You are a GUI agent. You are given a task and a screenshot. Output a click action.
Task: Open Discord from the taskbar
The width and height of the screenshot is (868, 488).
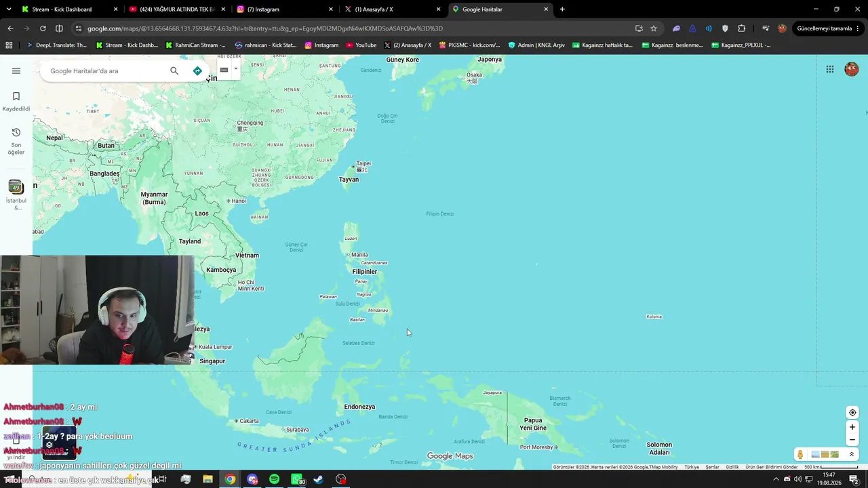[252, 479]
